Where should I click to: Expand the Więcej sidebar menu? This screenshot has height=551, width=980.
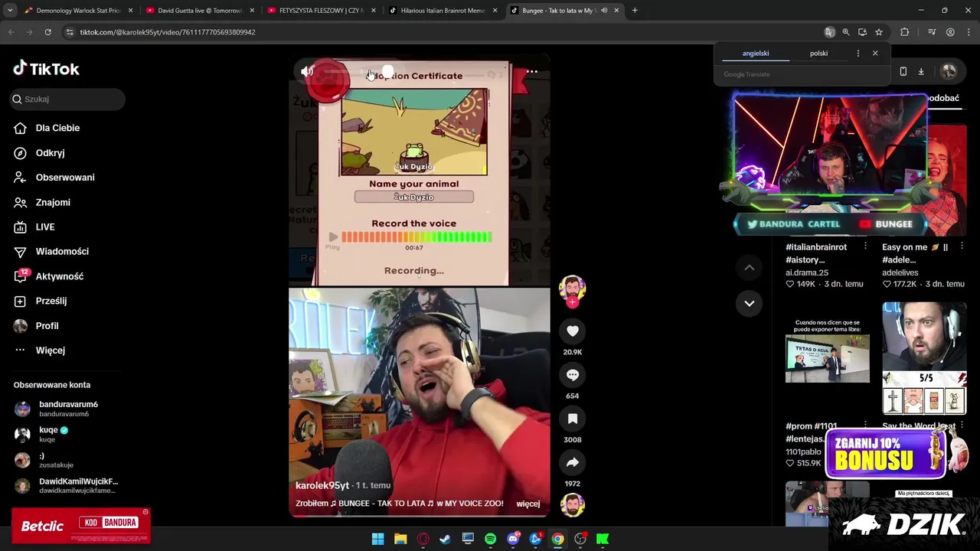(x=50, y=350)
